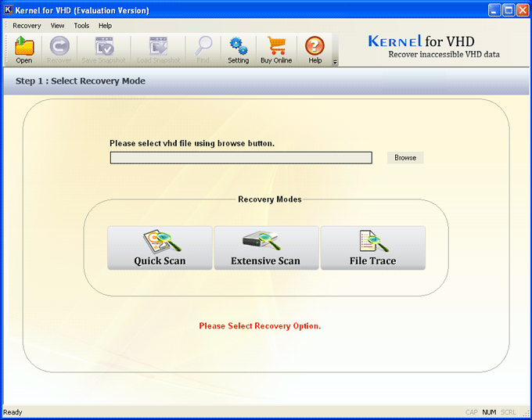Open Setting via the gears icon
Image resolution: width=532 pixels, height=420 pixels.
click(x=238, y=47)
